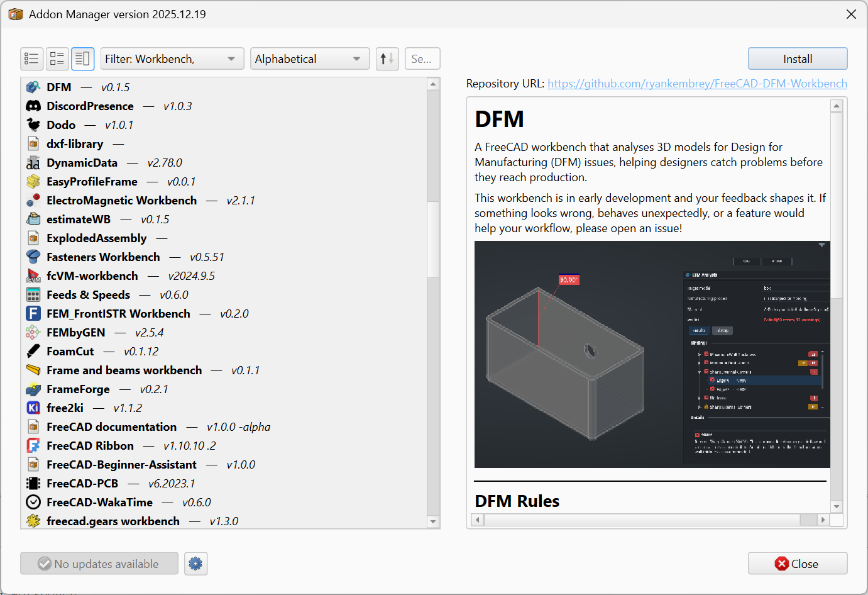Toggle sort order ascending/descending button
Screen dimensions: 868x595
(x=387, y=59)
